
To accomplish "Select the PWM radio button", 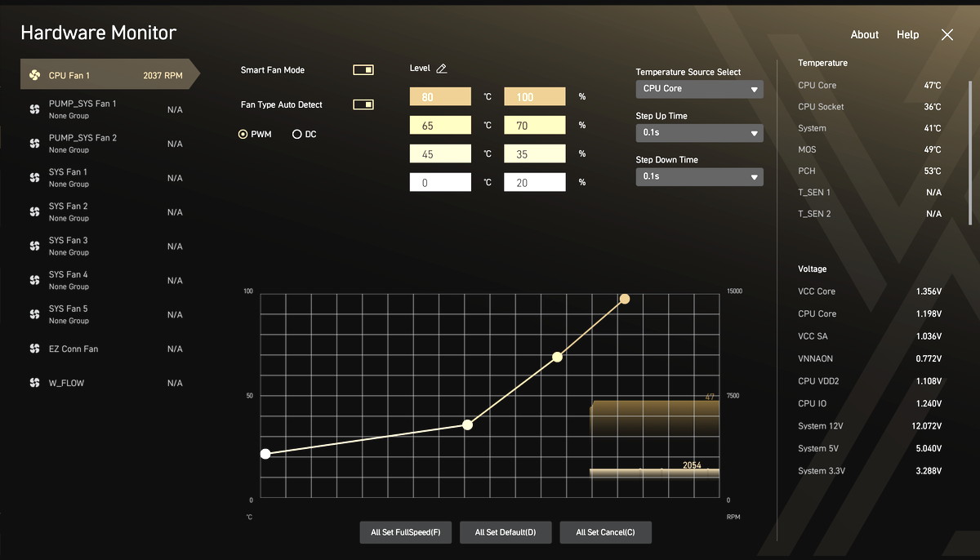I will point(243,134).
